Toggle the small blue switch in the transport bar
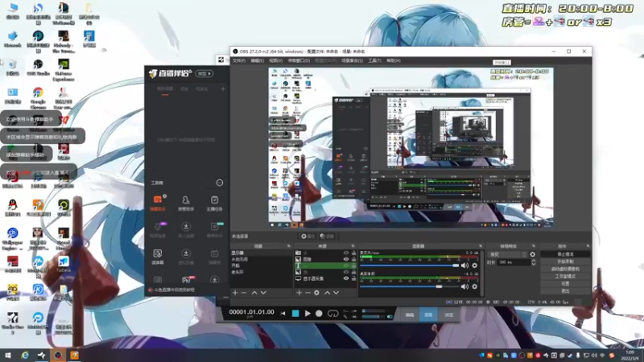644x362 pixels. (390, 317)
